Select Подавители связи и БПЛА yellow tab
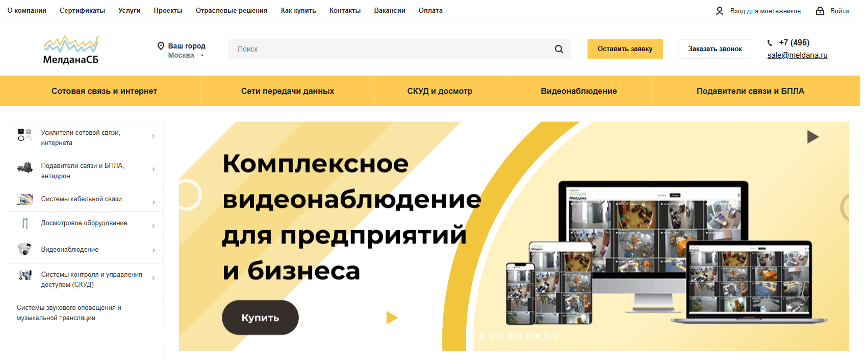The image size is (868, 364). [x=751, y=91]
